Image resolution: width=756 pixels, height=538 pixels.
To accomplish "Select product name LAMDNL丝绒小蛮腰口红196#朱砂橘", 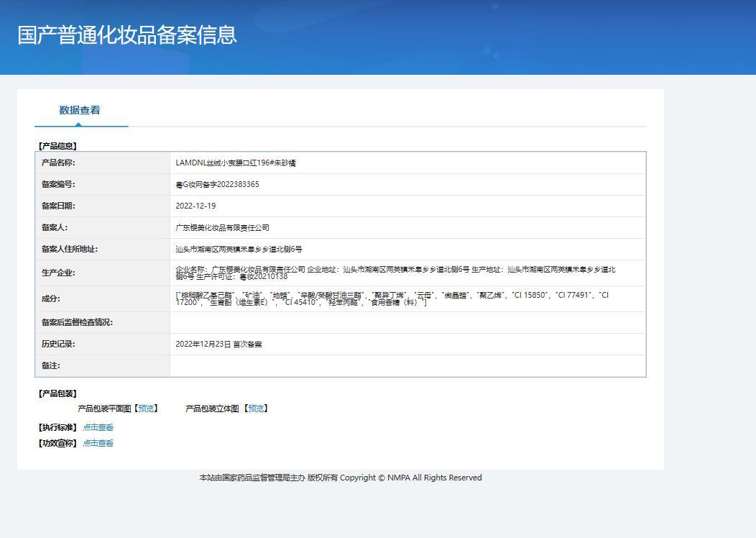I will (x=236, y=163).
